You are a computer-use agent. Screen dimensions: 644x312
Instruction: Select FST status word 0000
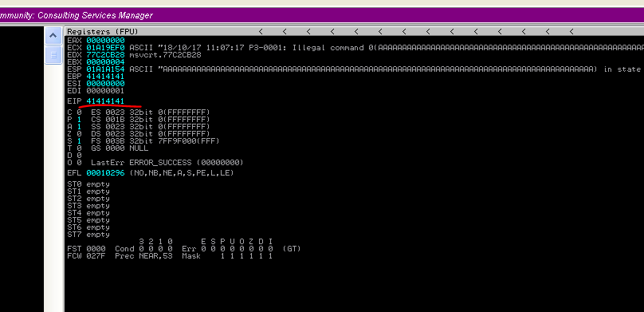[x=96, y=249]
